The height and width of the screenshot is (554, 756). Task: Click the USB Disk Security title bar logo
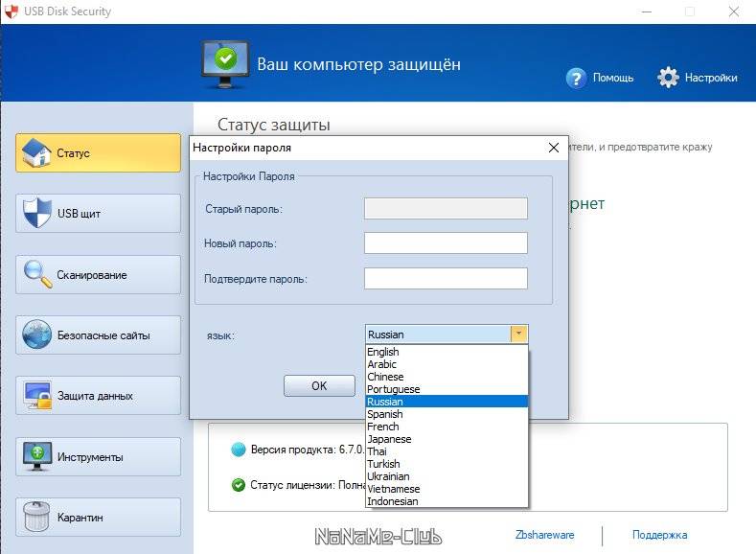11,11
